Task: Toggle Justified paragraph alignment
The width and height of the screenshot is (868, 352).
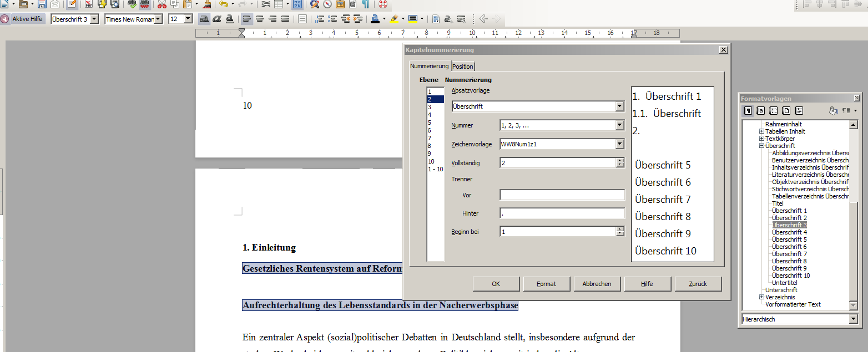Action: [x=285, y=19]
